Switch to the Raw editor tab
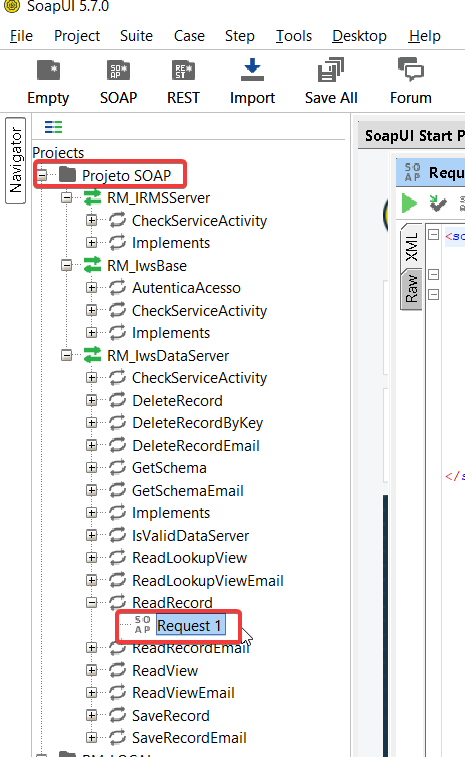 411,288
